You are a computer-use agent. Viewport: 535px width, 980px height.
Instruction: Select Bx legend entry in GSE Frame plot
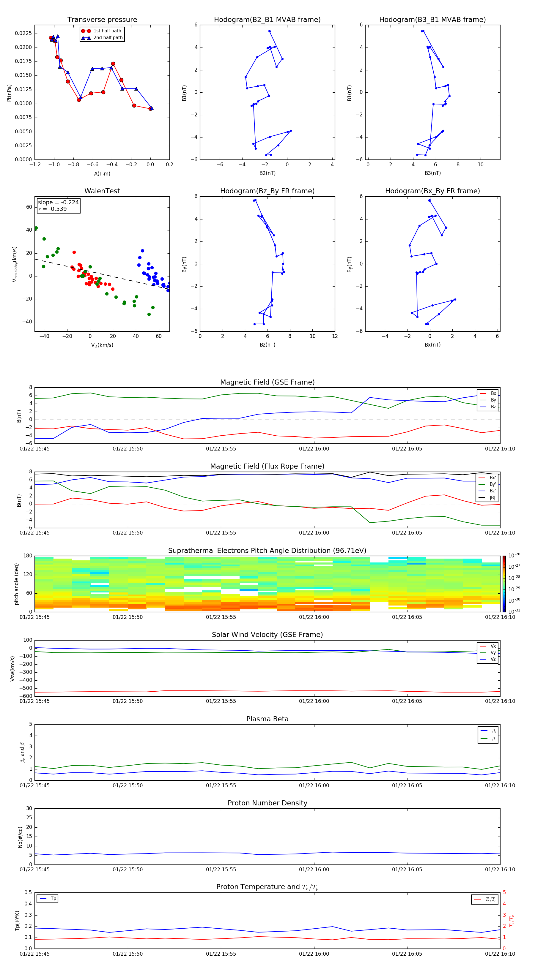coord(488,393)
